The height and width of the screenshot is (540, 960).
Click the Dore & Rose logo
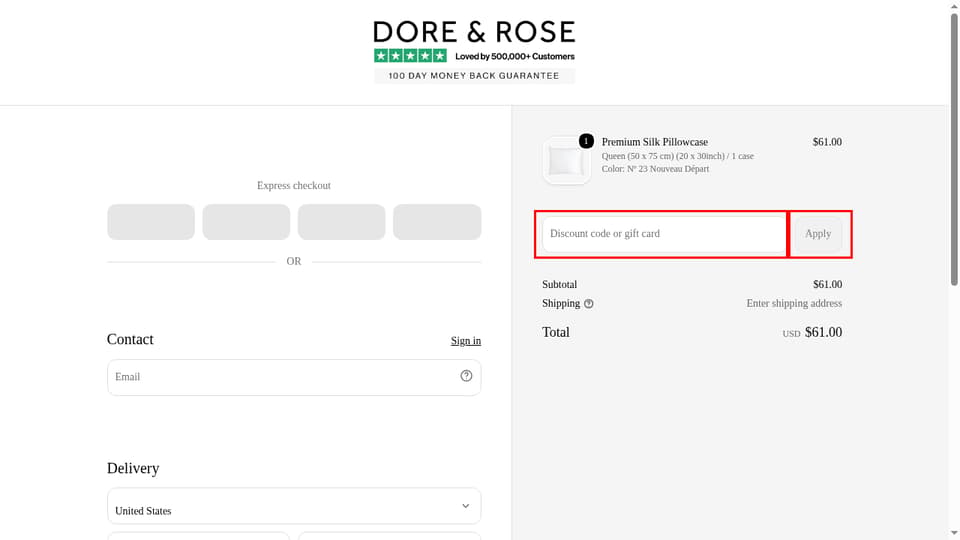tap(474, 32)
